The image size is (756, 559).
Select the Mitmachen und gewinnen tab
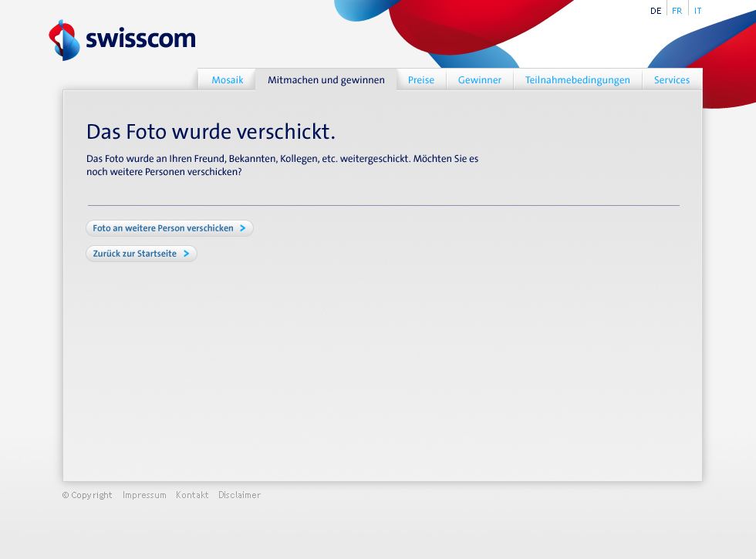coord(326,80)
